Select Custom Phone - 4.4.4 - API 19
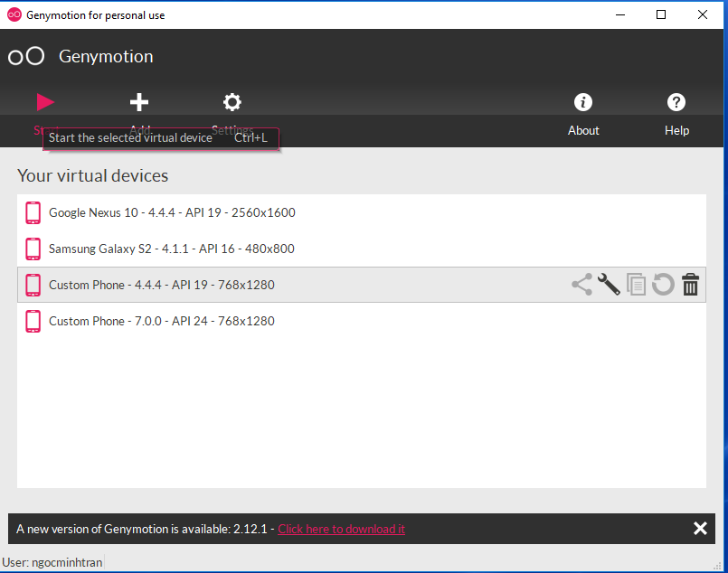Screen dimensions: 728x573 coord(362,285)
